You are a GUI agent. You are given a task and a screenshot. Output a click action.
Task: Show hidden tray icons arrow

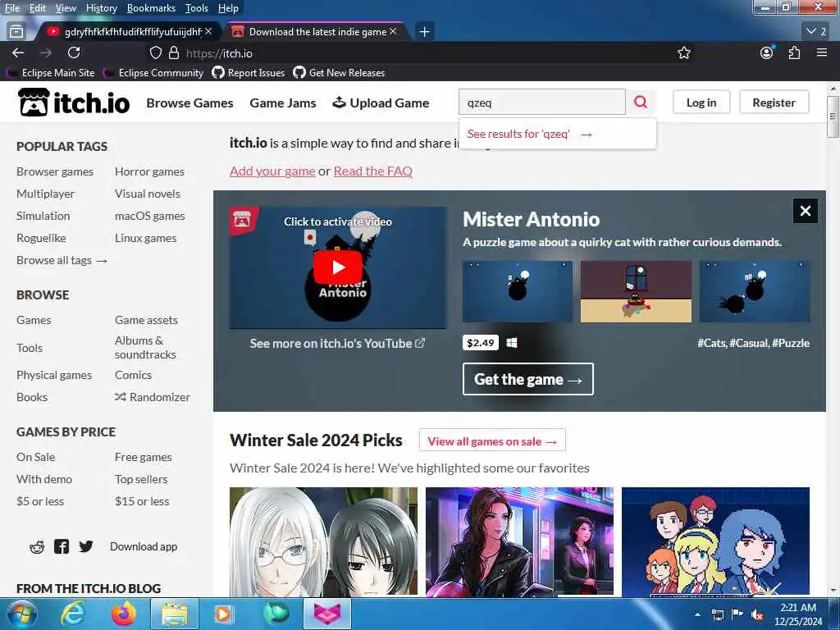pos(697,615)
